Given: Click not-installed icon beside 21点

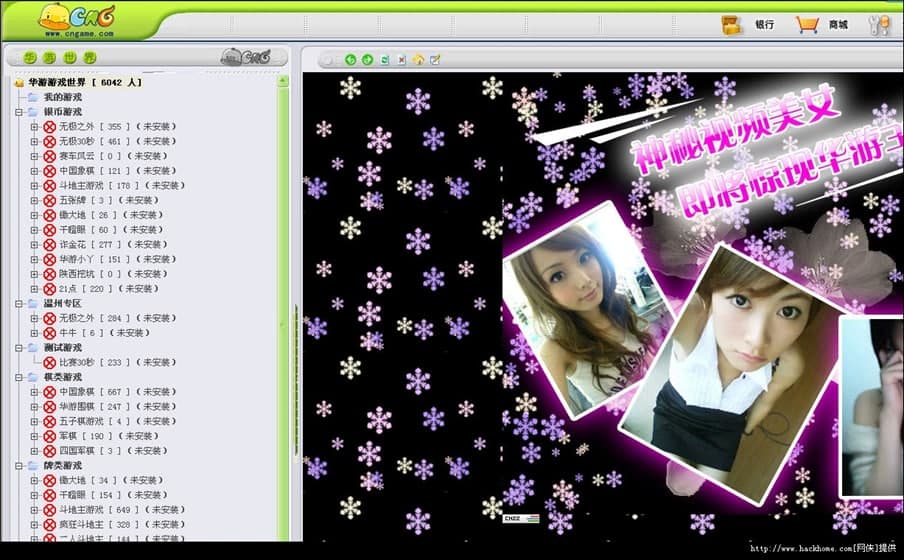Looking at the screenshot, I should click(x=50, y=289).
